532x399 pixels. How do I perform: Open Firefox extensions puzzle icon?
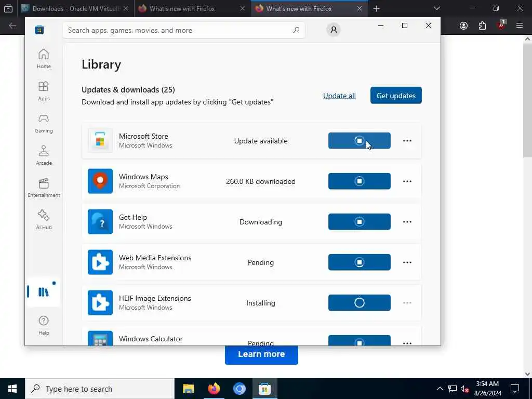tap(482, 25)
